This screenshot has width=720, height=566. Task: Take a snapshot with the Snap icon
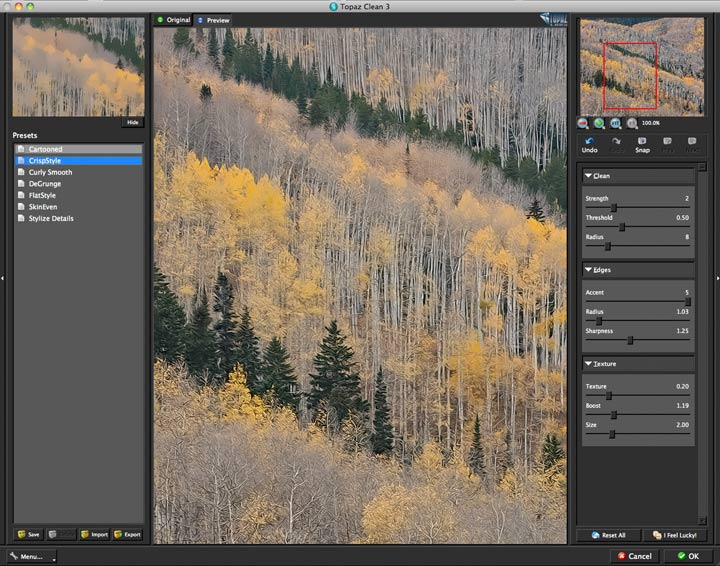point(642,141)
